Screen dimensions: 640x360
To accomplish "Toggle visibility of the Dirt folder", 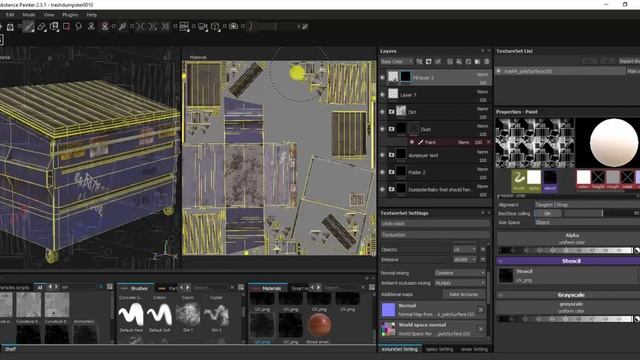I will click(x=382, y=112).
